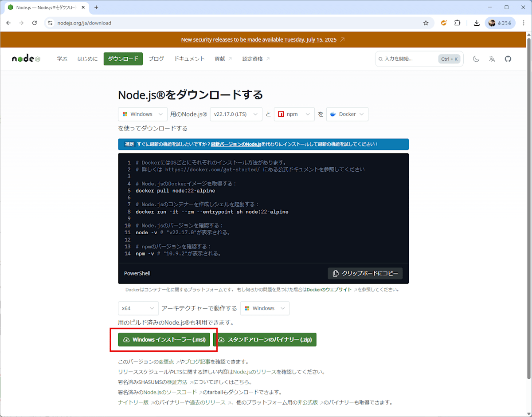
Task: Expand the npm package manager dropdown
Action: point(294,114)
